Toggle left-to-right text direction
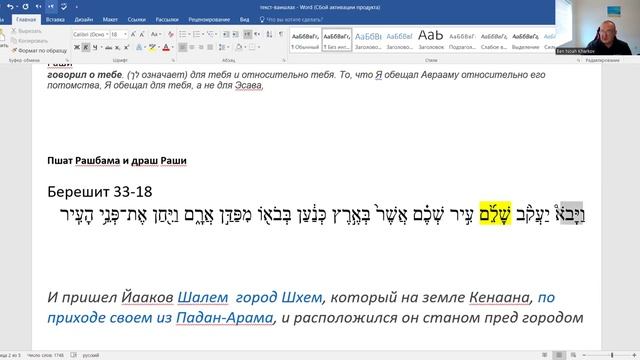The width and height of the screenshot is (640, 360). point(247,34)
